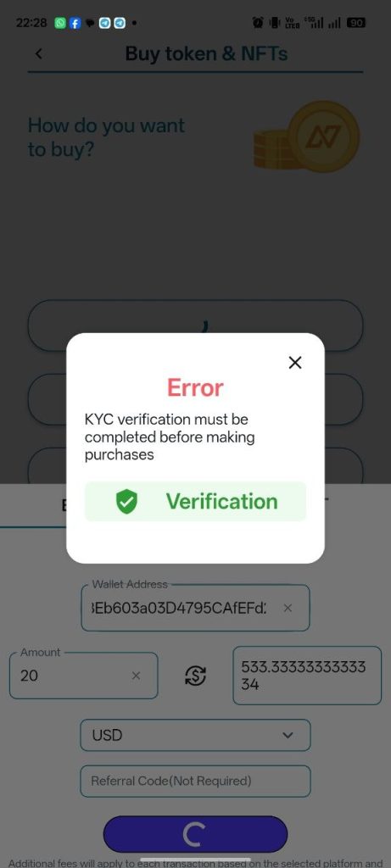Tap the loading purchase button
This screenshot has width=391, height=868.
pyautogui.click(x=195, y=834)
